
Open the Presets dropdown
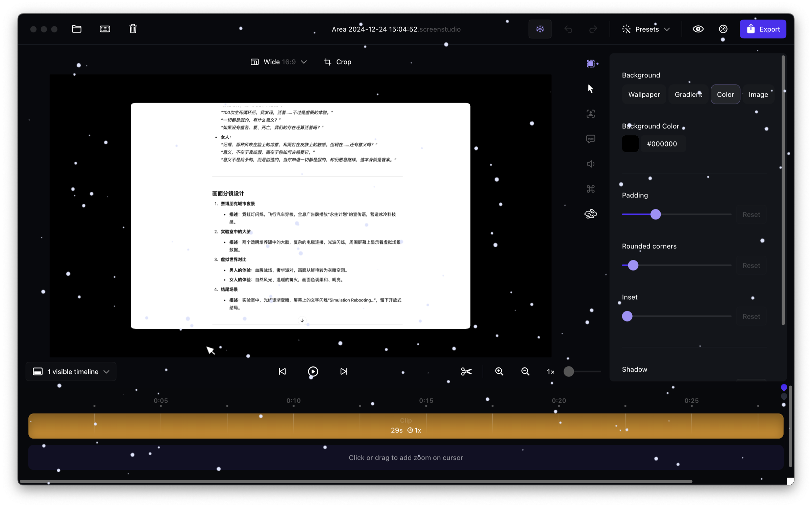(x=646, y=29)
